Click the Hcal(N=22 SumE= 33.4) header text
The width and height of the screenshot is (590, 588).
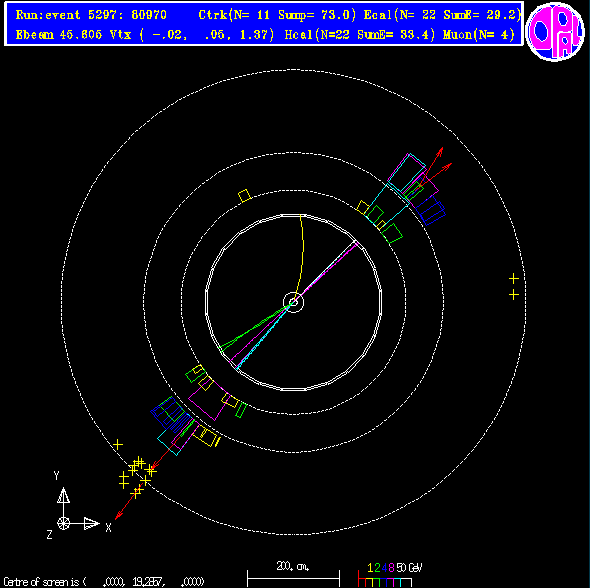click(x=360, y=35)
